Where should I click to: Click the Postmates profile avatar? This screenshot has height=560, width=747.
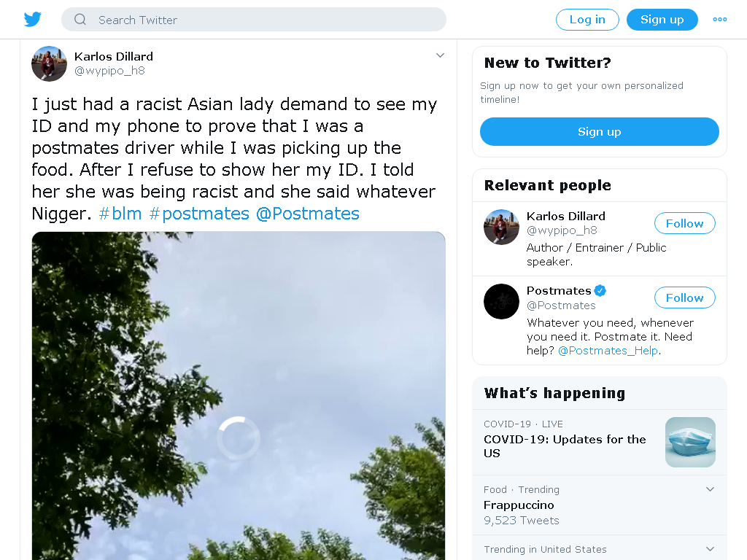pos(501,301)
